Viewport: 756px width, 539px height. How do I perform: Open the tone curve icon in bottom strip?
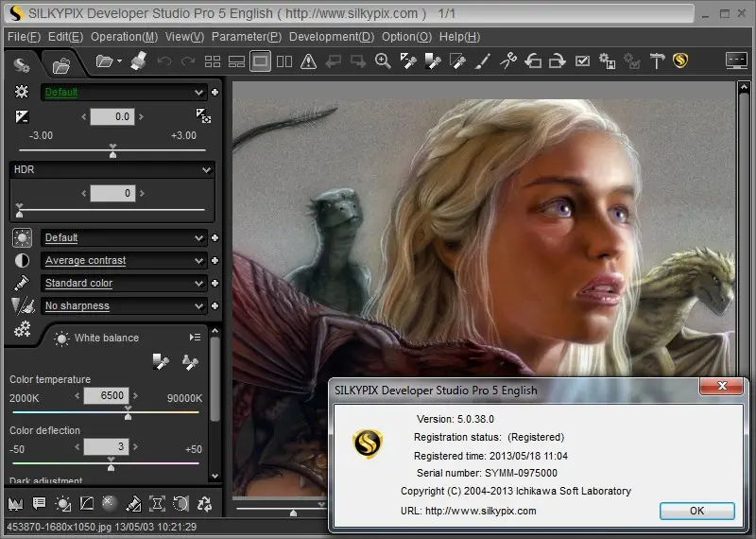pyautogui.click(x=86, y=504)
